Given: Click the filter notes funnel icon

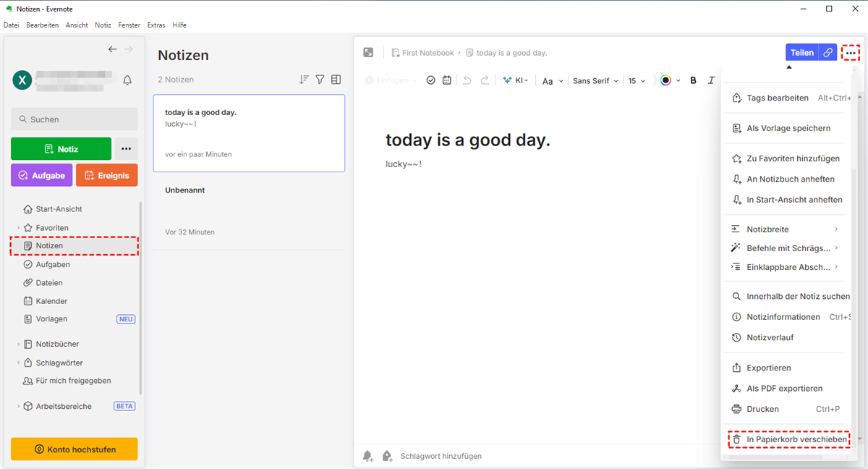Looking at the screenshot, I should (x=320, y=80).
